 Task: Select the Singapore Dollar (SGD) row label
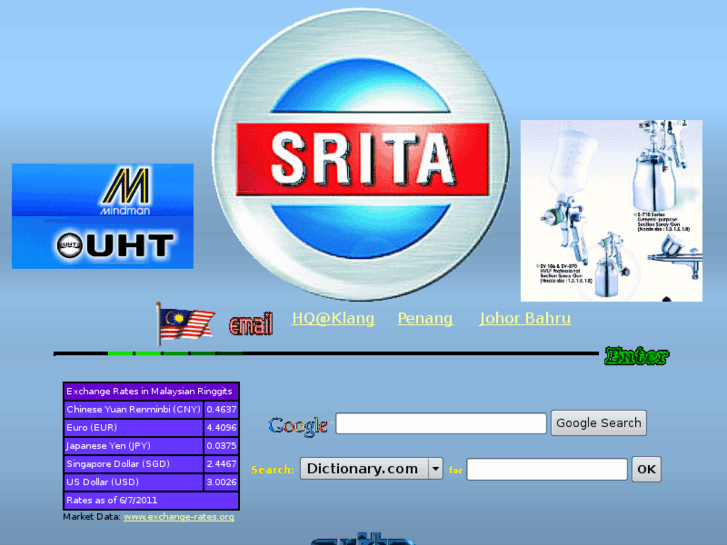118,464
